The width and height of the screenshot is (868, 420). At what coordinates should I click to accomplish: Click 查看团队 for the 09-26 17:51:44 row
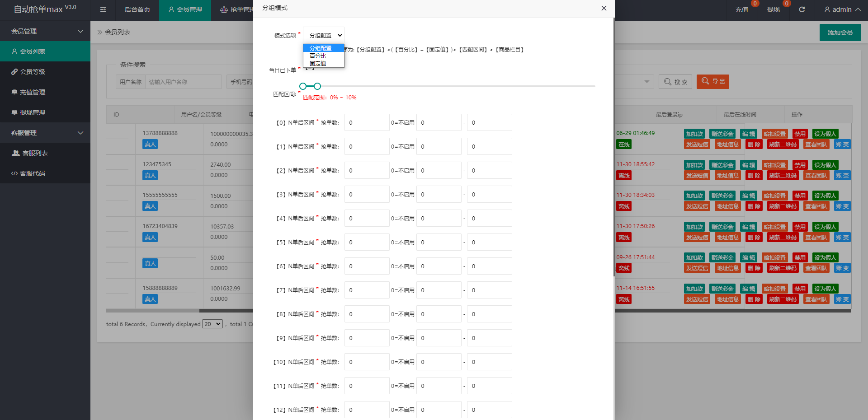[x=816, y=268]
